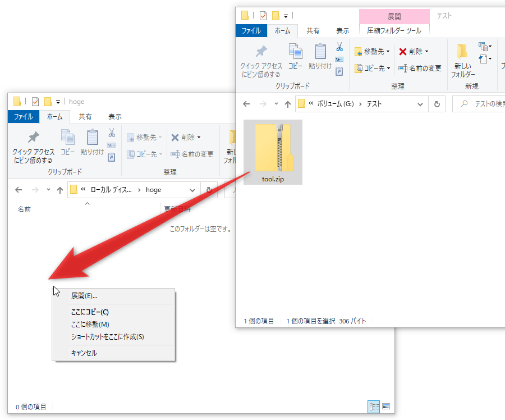505x420 pixels.
Task: Open コピー先 dropdown in テスト window
Action: coord(373,69)
